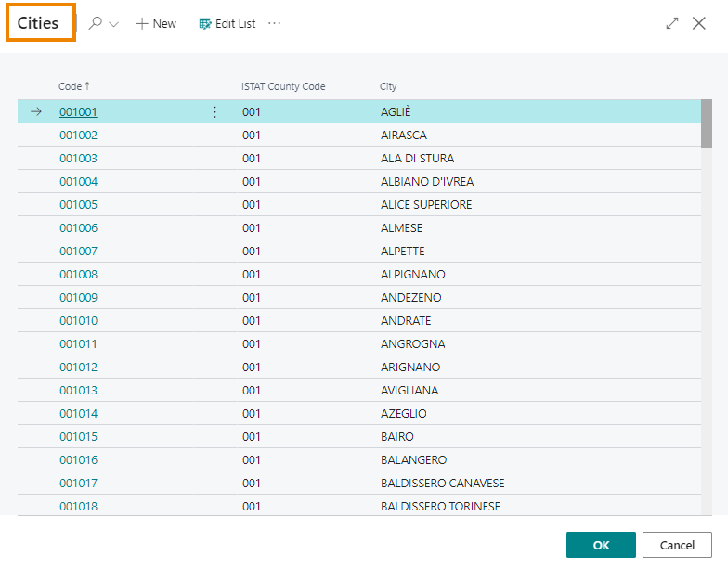Sort by the Code column header
The height and width of the screenshot is (568, 728).
[x=71, y=86]
